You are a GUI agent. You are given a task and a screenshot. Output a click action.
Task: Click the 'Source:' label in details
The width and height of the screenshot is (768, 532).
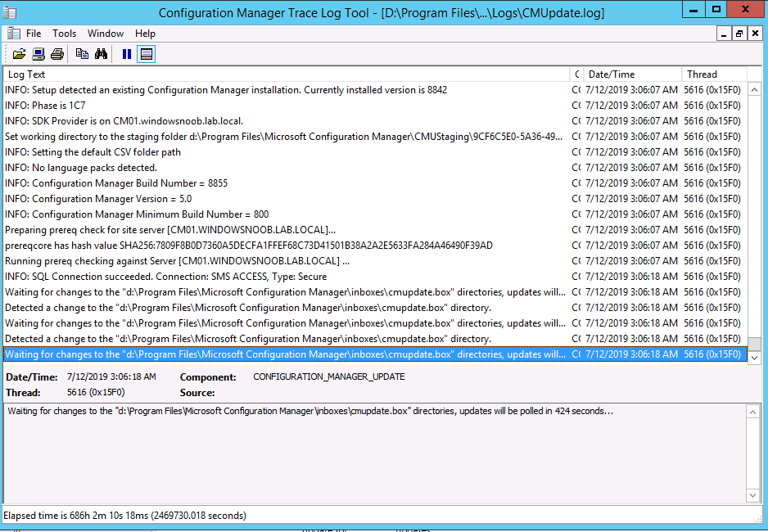[x=197, y=393]
